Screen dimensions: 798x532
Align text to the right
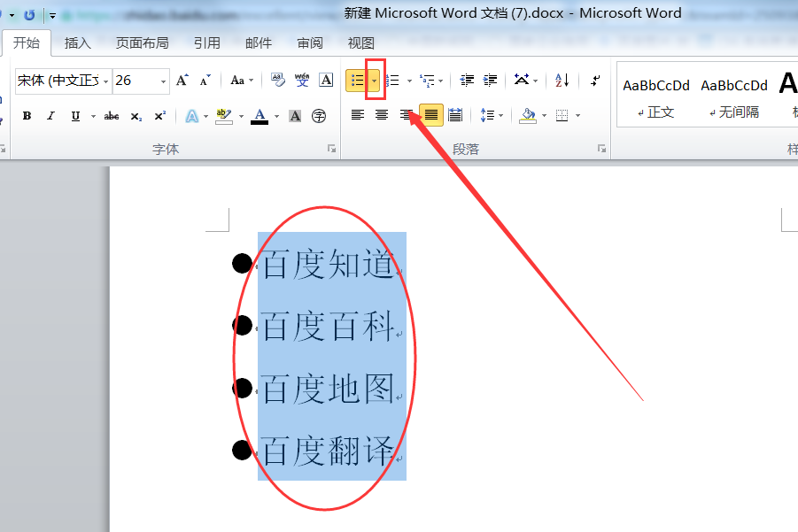click(x=405, y=115)
